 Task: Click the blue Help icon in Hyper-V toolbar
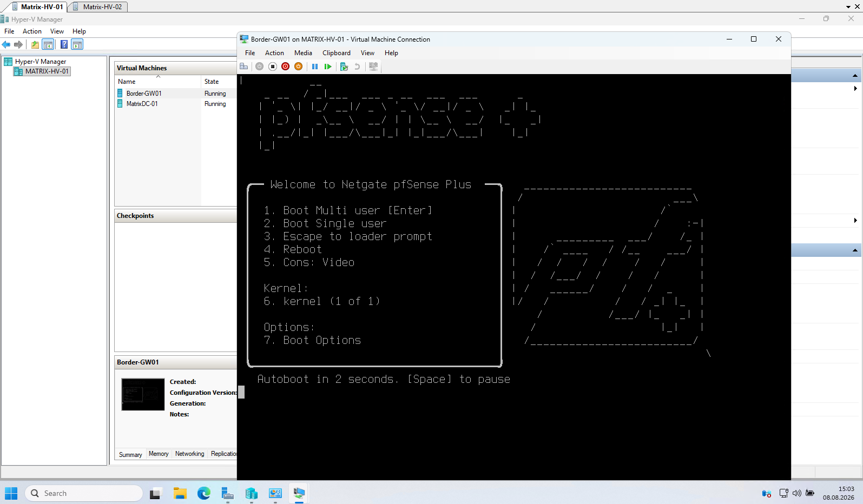64,44
